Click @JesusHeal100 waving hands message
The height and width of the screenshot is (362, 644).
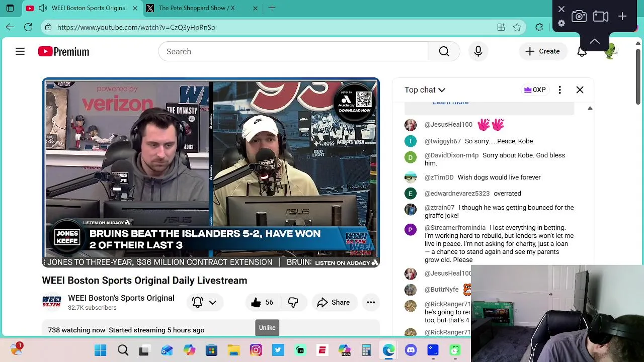pyautogui.click(x=489, y=124)
